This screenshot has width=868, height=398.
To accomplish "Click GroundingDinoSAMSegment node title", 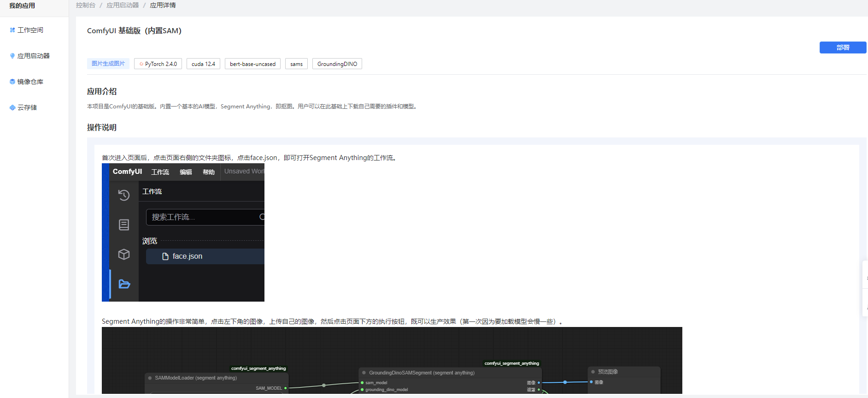I will [x=422, y=373].
